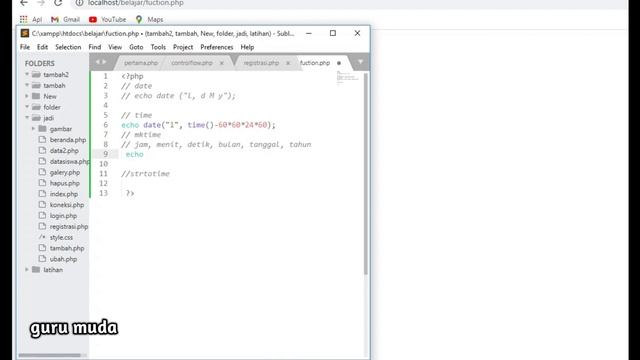640x360 pixels.
Task: Open beranda.php in the sidebar
Action: click(x=68, y=140)
